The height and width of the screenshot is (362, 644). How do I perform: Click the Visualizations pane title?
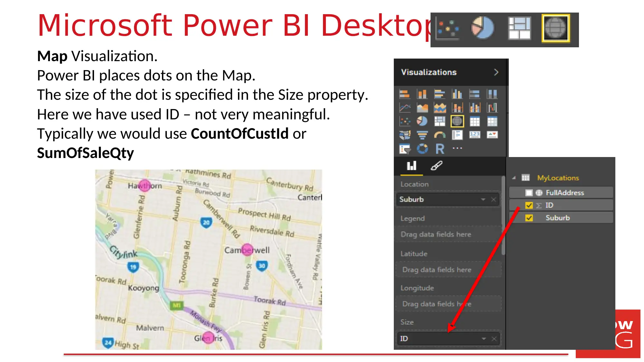click(x=429, y=72)
